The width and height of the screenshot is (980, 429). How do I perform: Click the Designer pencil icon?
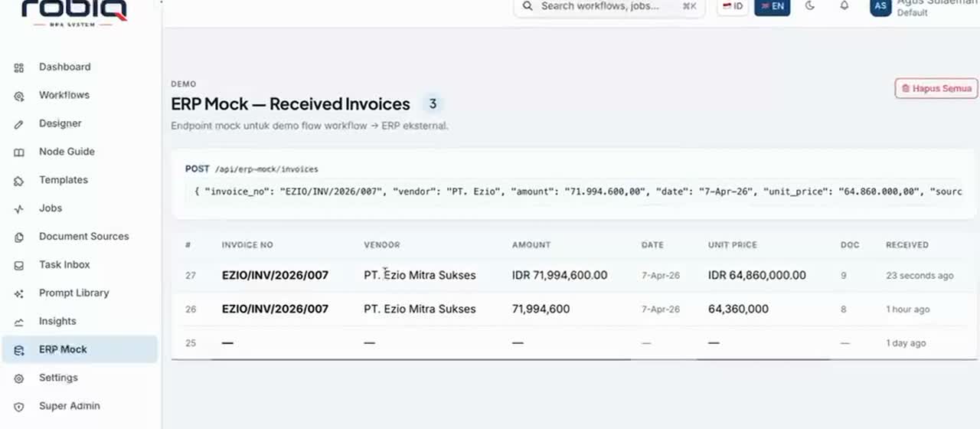pos(19,124)
